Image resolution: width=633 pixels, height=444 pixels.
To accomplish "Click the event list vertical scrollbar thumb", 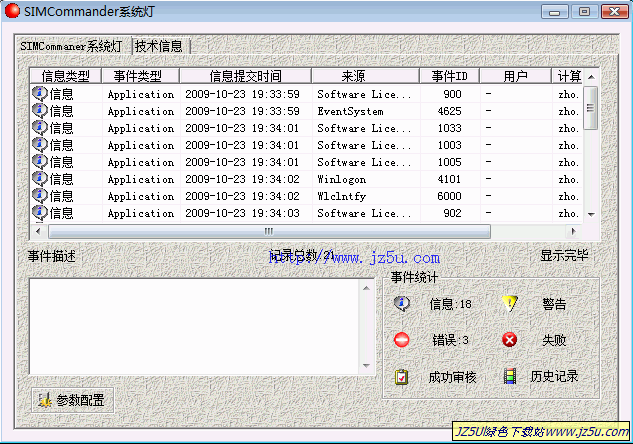I will [x=591, y=107].
